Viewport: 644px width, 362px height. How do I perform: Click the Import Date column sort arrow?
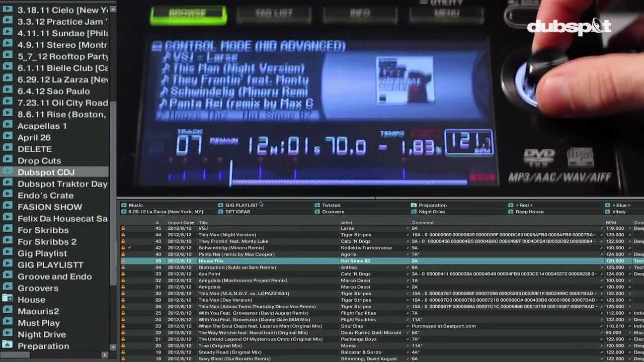193,223
